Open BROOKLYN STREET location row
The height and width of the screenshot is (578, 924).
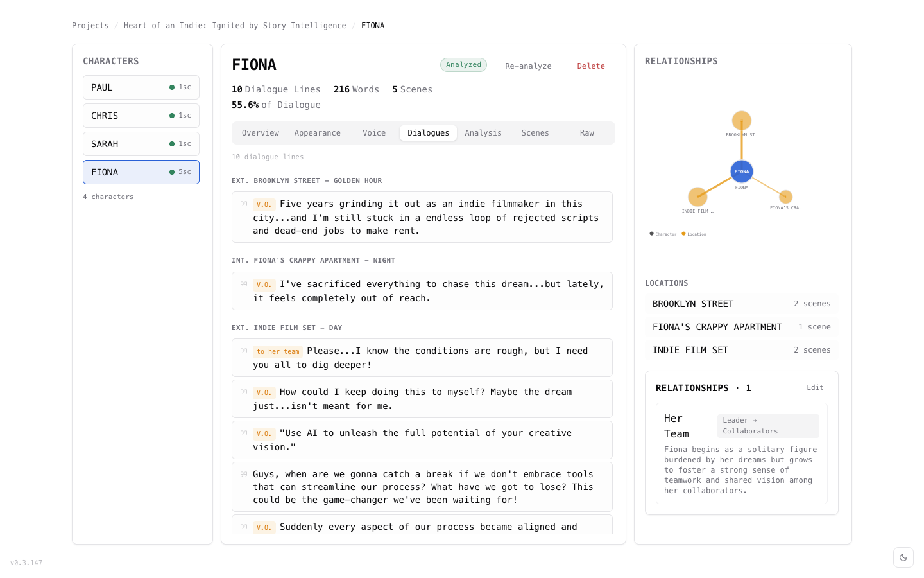(742, 304)
